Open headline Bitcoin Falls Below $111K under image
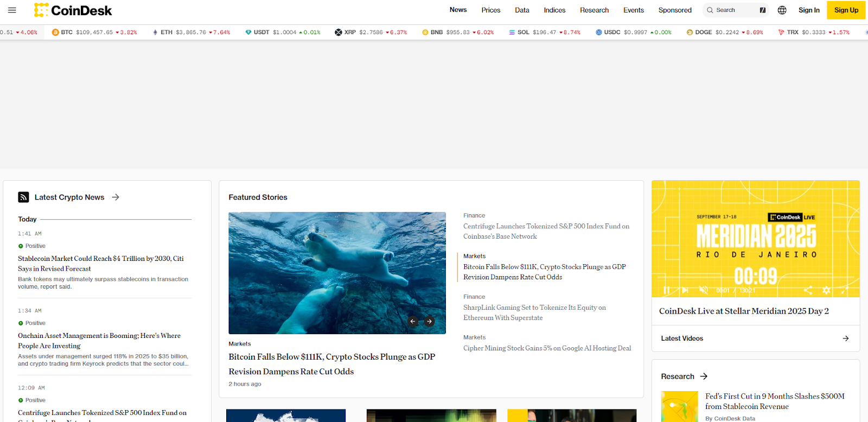Image resolution: width=868 pixels, height=422 pixels. [x=332, y=364]
